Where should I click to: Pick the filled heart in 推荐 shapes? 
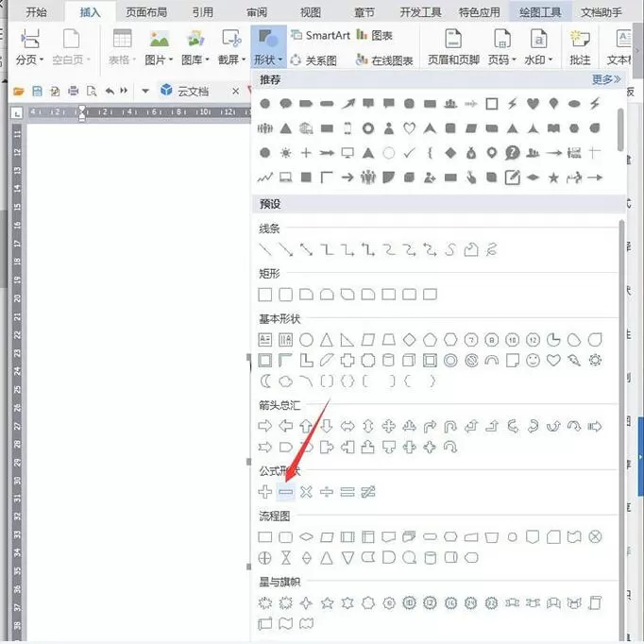[x=533, y=104]
